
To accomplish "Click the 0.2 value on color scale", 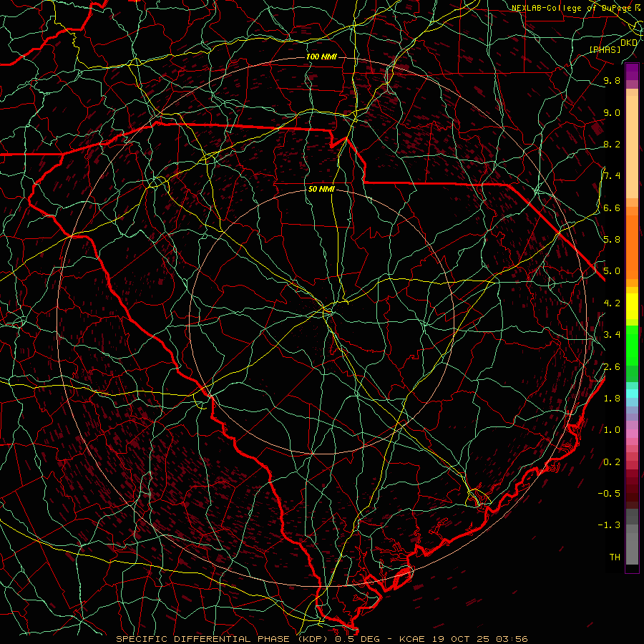I will click(612, 462).
